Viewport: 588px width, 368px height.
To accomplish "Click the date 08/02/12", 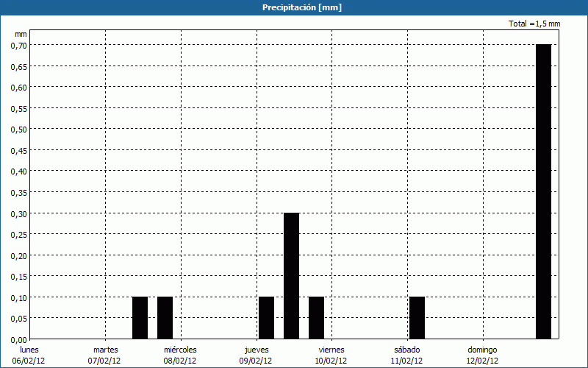I will [180, 361].
